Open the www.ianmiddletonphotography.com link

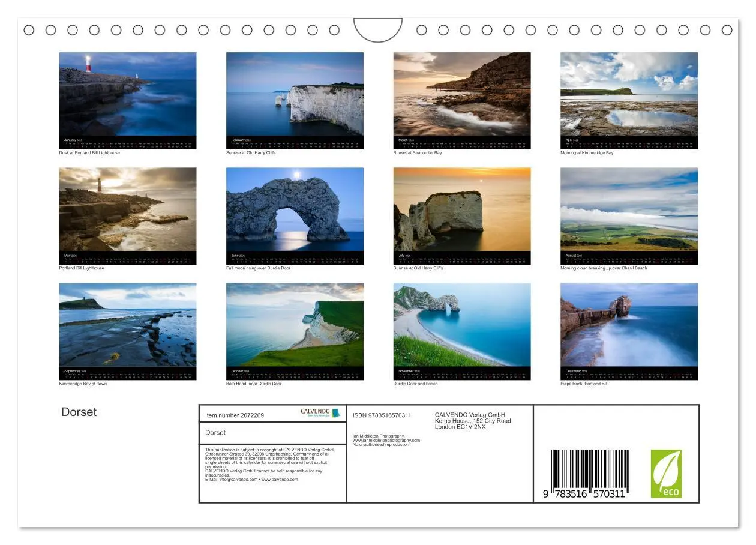[386, 441]
